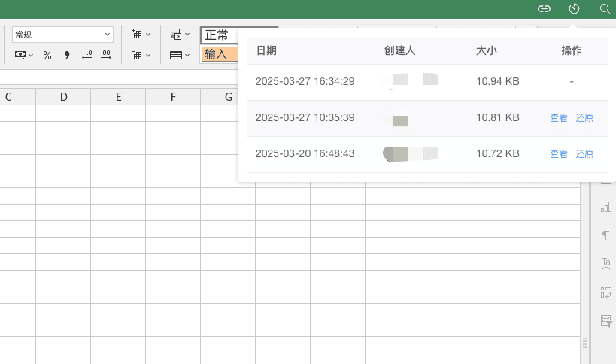Viewport: 616px width, 364px height.
Task: Click the vertical scrollbar handle
Action: [x=584, y=343]
